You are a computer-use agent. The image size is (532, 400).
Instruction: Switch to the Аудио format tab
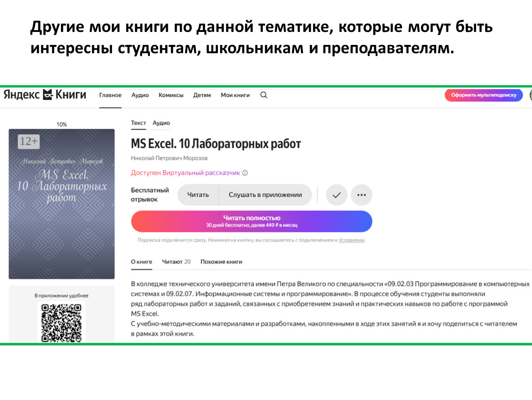[161, 123]
